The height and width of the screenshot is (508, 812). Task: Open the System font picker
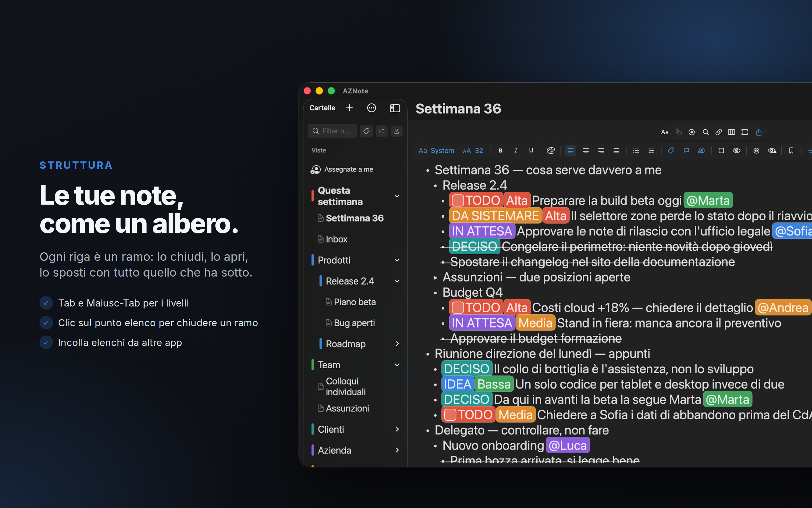pyautogui.click(x=436, y=150)
